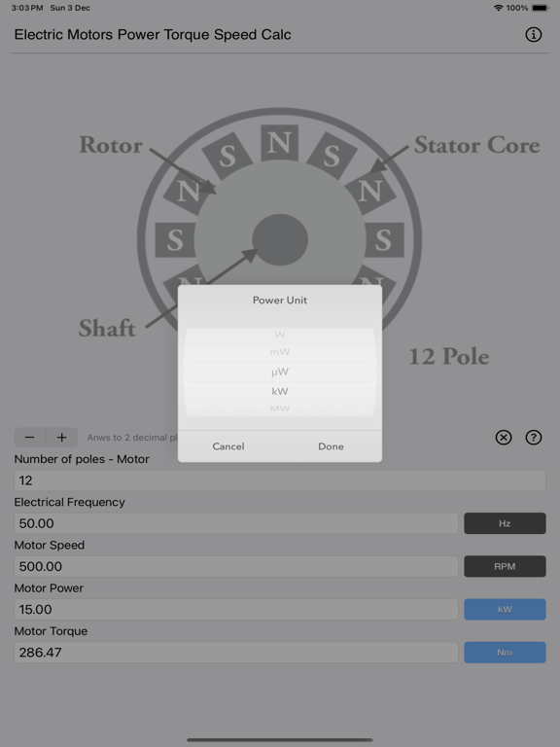The width and height of the screenshot is (560, 747).
Task: Tap the battery indicator in status bar
Action: [540, 8]
